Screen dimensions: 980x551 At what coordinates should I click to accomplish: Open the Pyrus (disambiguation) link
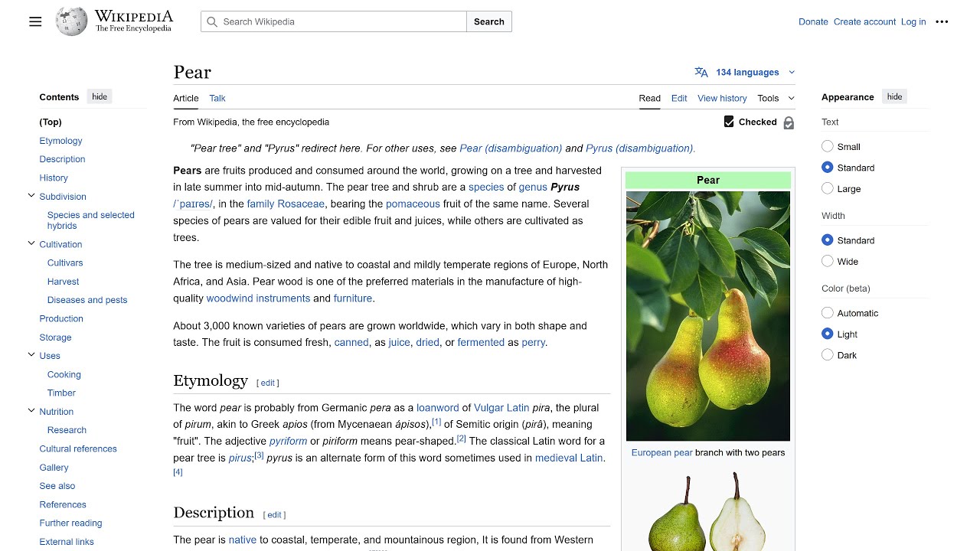[x=640, y=148]
